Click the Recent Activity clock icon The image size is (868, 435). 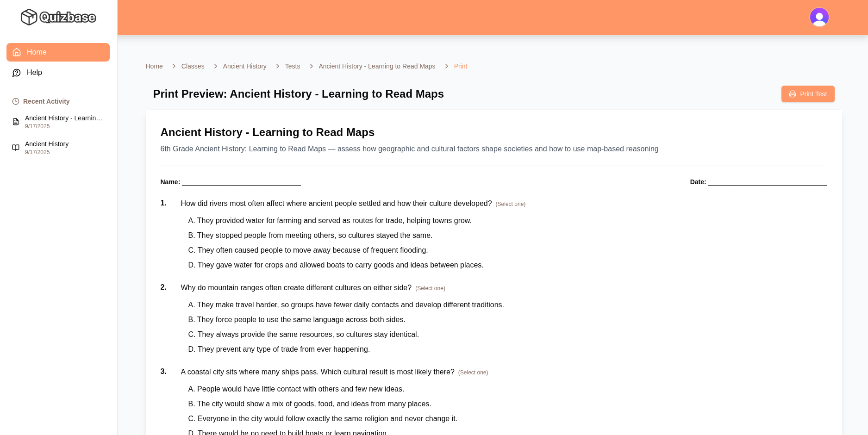pyautogui.click(x=16, y=101)
